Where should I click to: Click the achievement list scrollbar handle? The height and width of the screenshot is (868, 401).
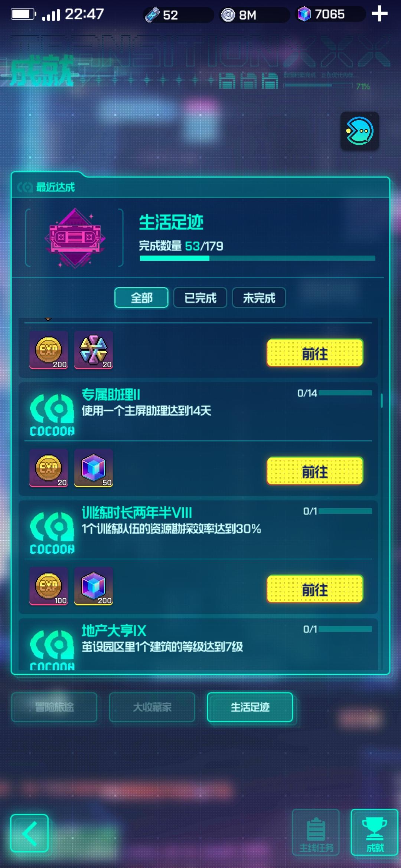(x=382, y=401)
